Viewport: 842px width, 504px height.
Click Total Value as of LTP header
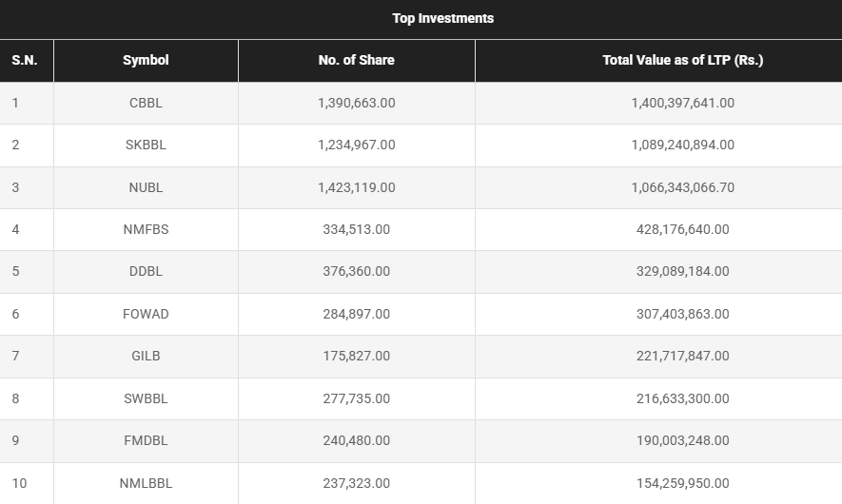pyautogui.click(x=682, y=60)
